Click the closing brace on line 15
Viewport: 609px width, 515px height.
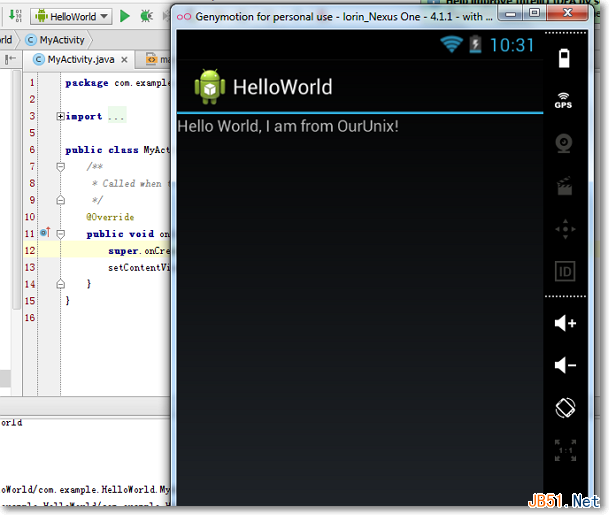(68, 301)
